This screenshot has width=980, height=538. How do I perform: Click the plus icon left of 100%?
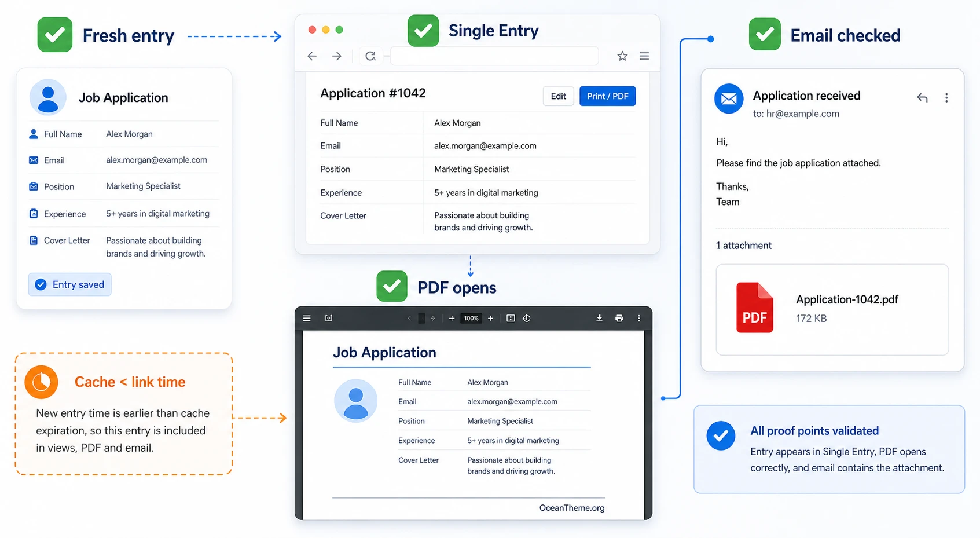[x=452, y=318]
